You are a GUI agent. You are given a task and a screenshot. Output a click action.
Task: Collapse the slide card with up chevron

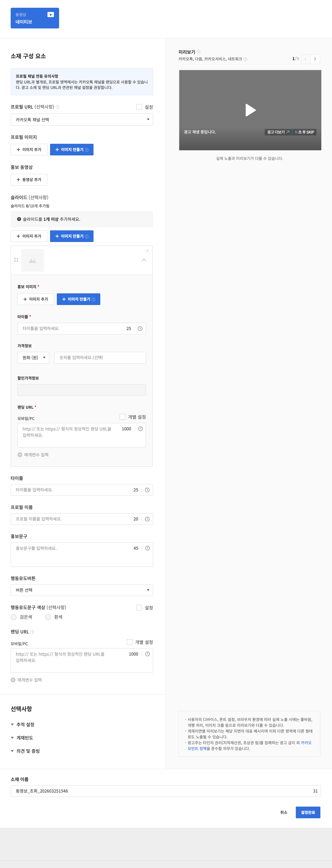144,260
